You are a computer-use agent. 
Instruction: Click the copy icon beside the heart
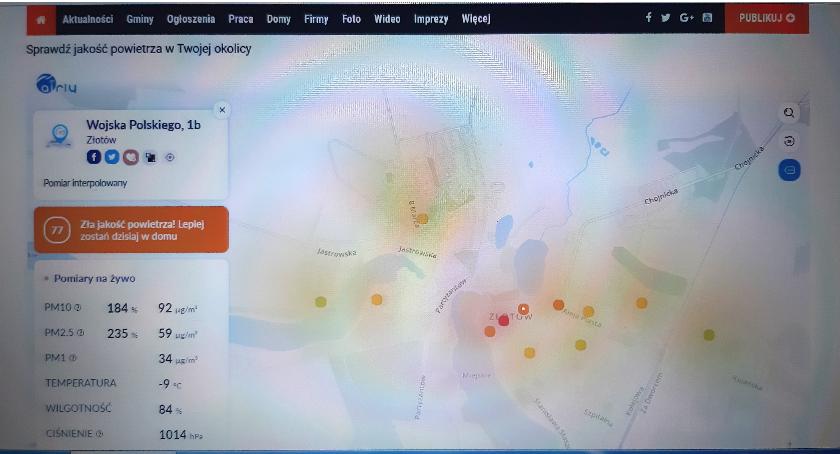click(x=151, y=157)
